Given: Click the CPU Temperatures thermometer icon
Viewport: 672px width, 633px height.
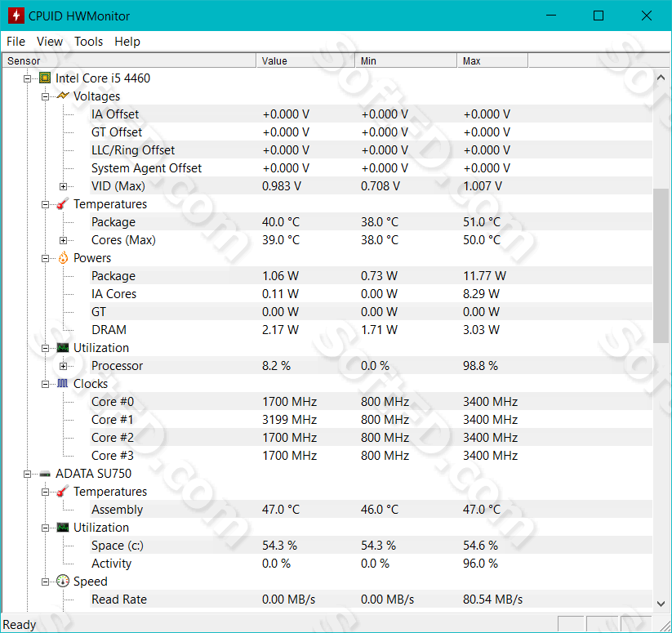Looking at the screenshot, I should click(x=63, y=203).
